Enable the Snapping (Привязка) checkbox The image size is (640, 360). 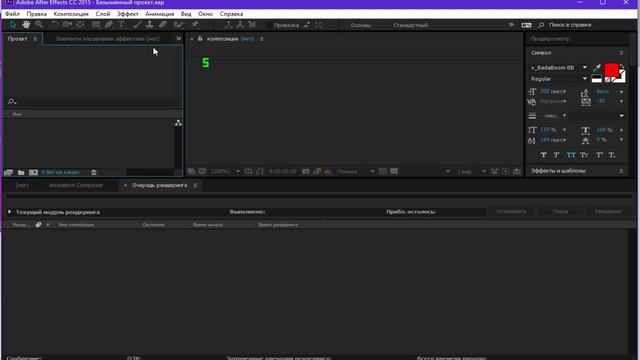pyautogui.click(x=268, y=25)
